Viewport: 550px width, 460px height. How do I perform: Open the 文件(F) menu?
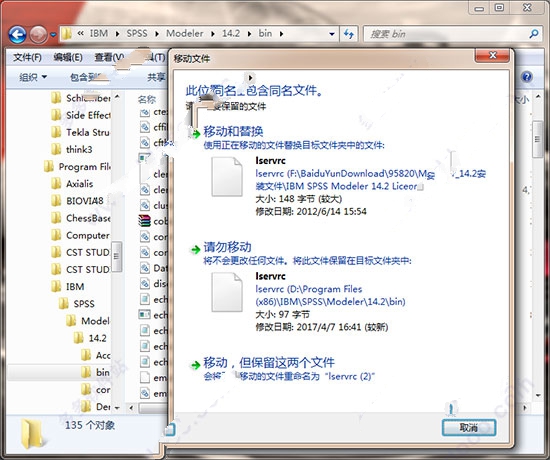click(x=27, y=57)
